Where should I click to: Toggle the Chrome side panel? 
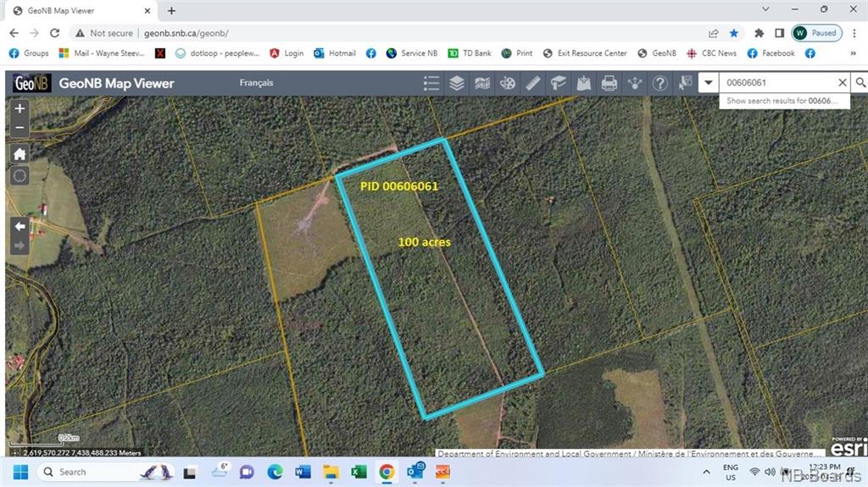point(780,33)
